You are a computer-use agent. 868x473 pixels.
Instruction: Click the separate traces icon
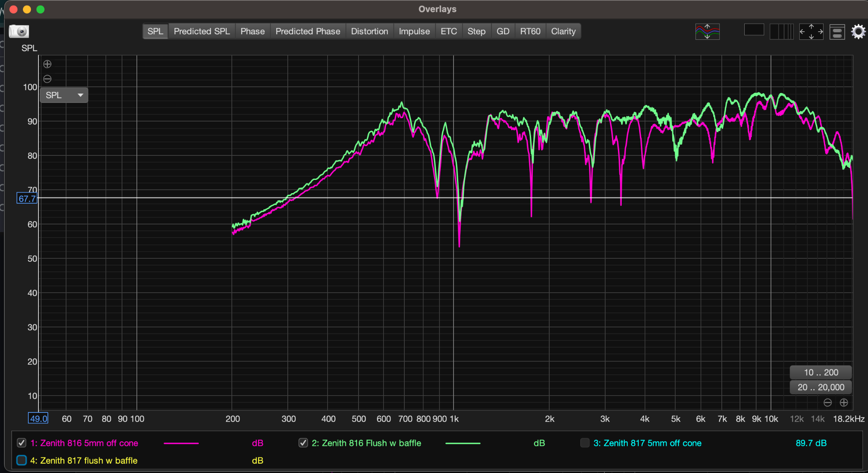tap(707, 31)
